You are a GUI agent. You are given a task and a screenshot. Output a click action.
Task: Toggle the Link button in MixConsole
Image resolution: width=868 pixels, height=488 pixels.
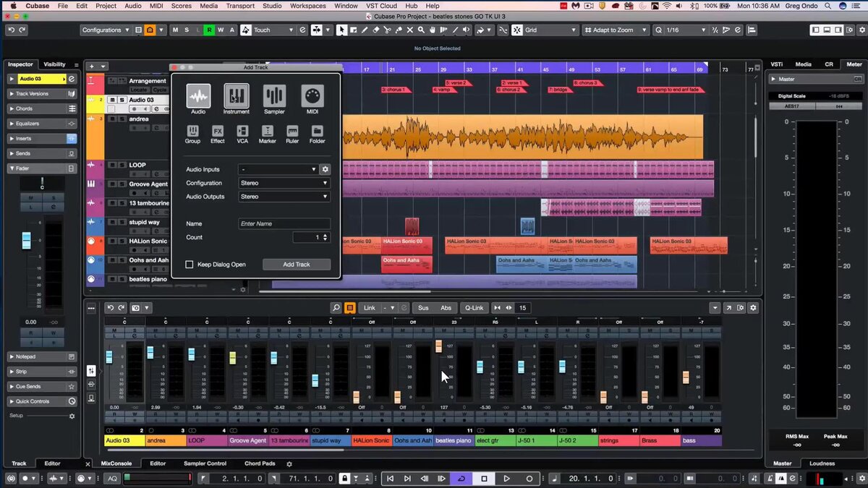[x=370, y=308]
